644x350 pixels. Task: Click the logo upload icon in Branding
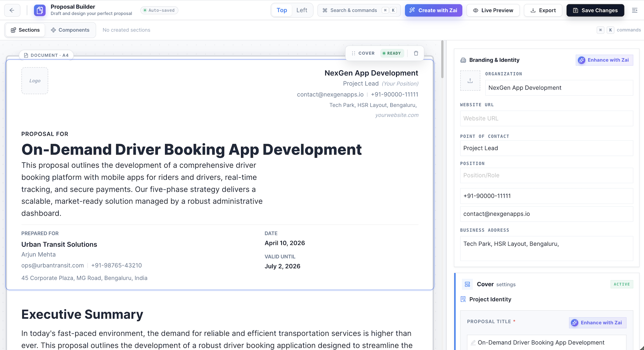pos(470,81)
